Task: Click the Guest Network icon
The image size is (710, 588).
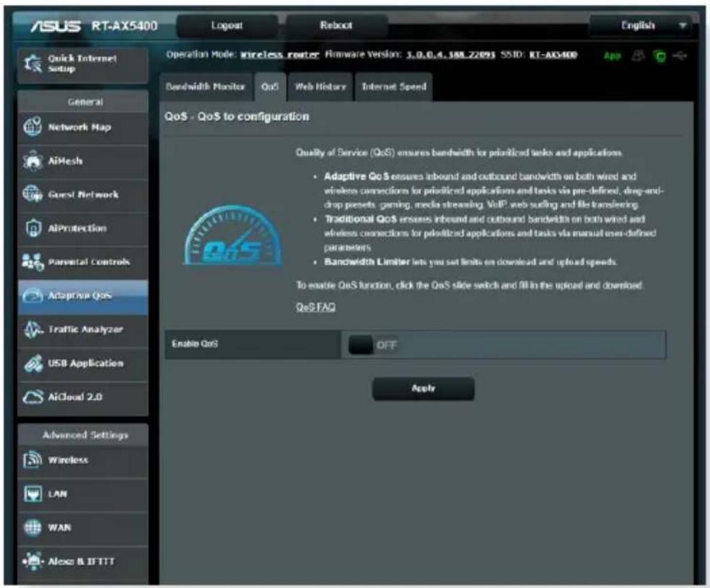Action: pos(32,194)
